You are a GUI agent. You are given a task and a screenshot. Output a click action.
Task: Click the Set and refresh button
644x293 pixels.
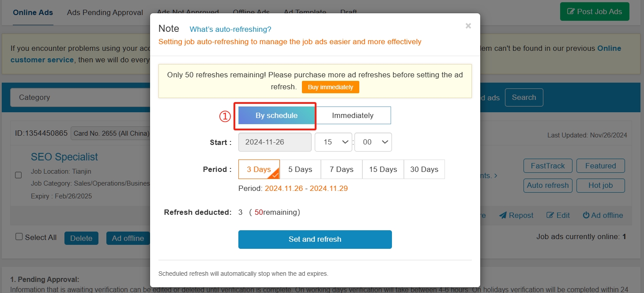pos(315,239)
